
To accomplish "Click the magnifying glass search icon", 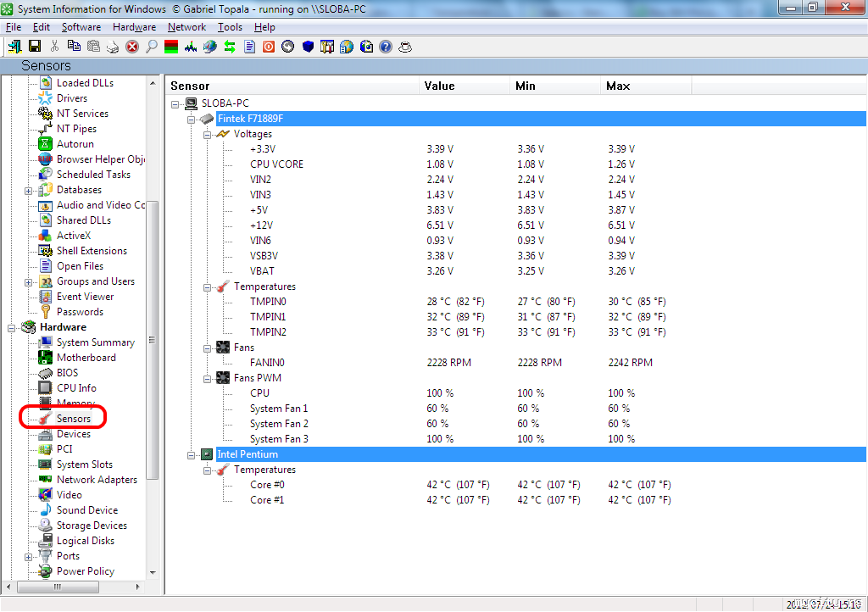I will click(x=152, y=47).
